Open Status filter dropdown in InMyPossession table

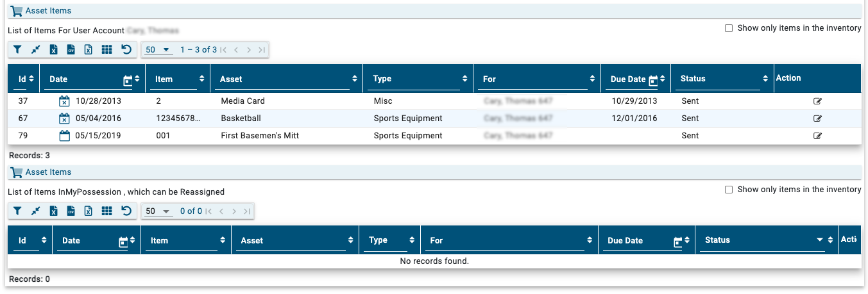tap(820, 240)
